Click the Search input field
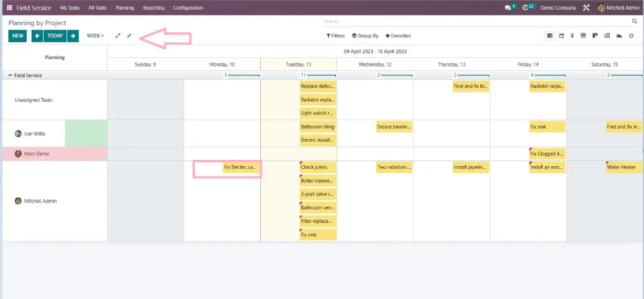 click(x=477, y=22)
